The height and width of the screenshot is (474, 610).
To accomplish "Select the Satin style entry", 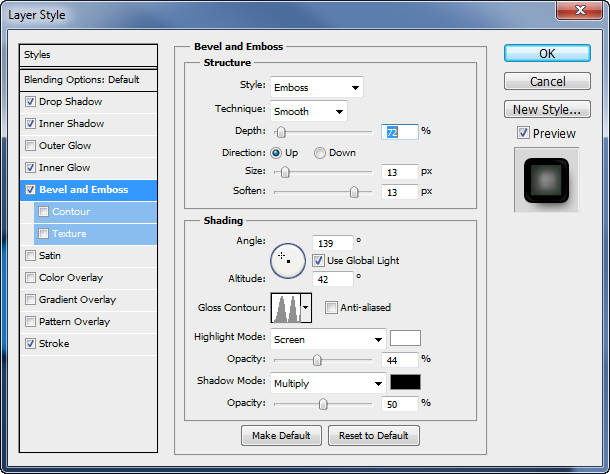I will click(x=88, y=256).
